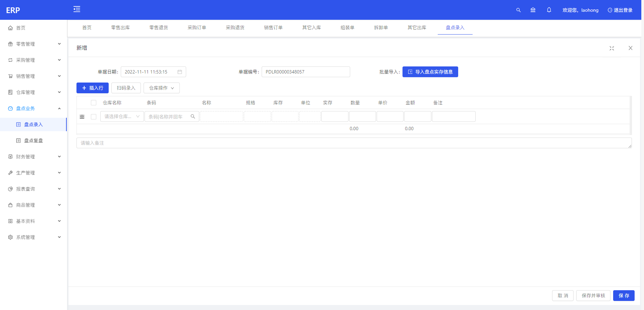The height and width of the screenshot is (310, 644).
Task: Expand 报表查询 menu chevron
Action: (59, 189)
